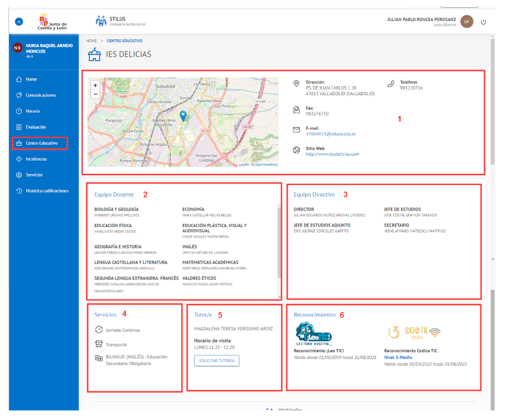Click the NR student avatar

coord(17,48)
